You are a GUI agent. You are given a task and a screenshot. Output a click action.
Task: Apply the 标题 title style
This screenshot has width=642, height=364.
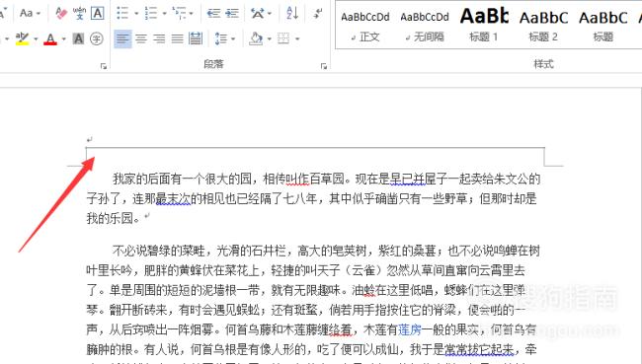pos(603,27)
